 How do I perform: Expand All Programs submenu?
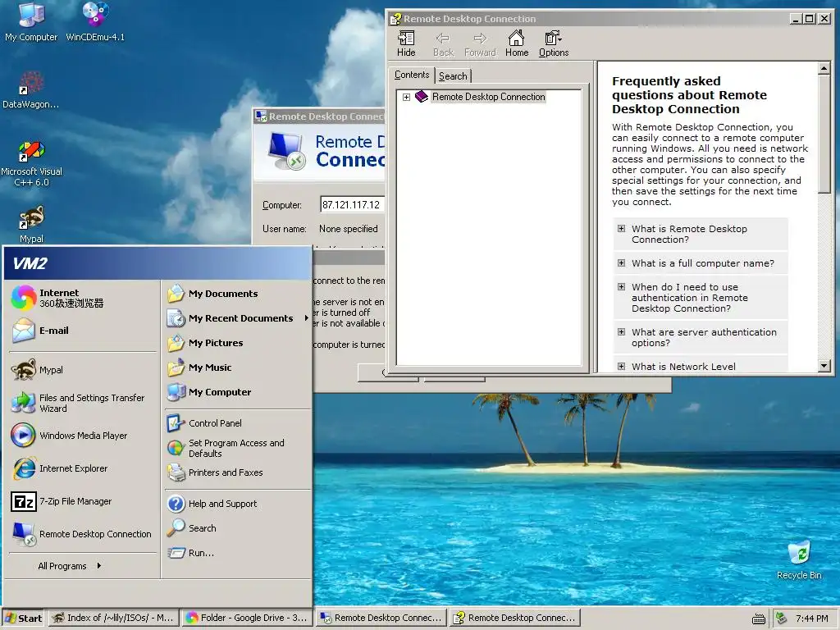pos(70,566)
